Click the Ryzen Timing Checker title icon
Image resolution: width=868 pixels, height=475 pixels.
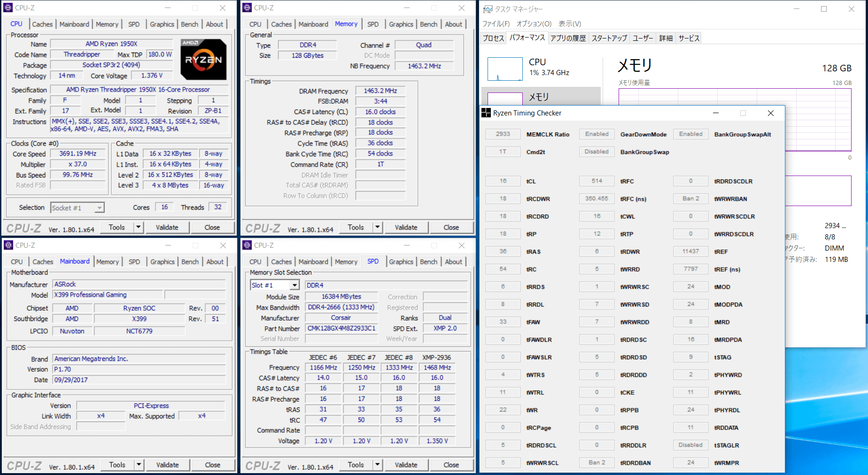pos(486,113)
